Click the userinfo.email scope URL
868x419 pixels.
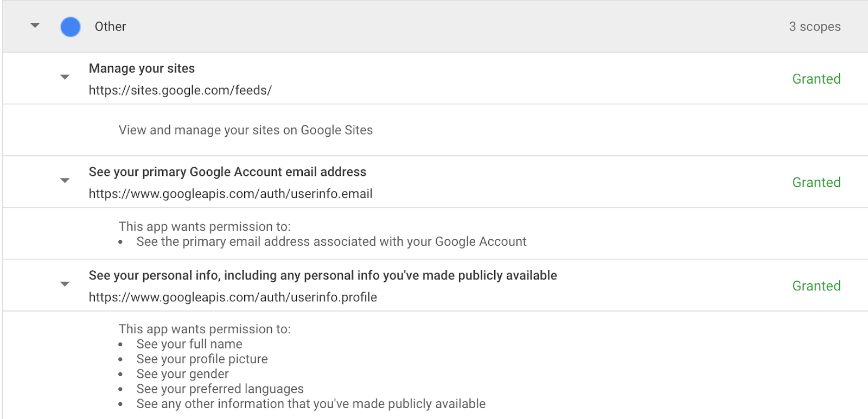tap(231, 194)
